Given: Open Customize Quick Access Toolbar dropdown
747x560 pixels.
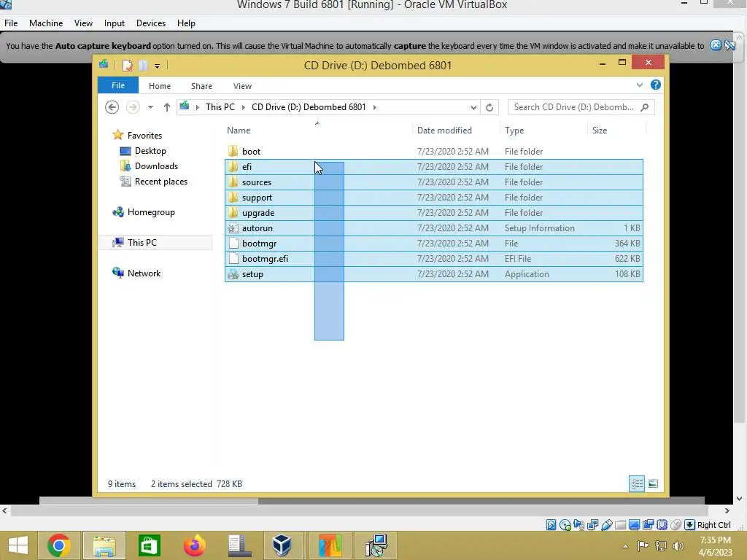Looking at the screenshot, I should pos(157,66).
